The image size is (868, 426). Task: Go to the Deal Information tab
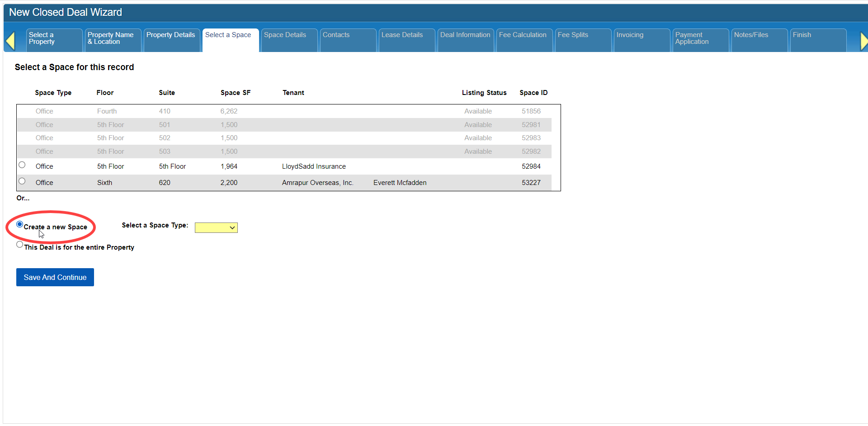tap(465, 40)
